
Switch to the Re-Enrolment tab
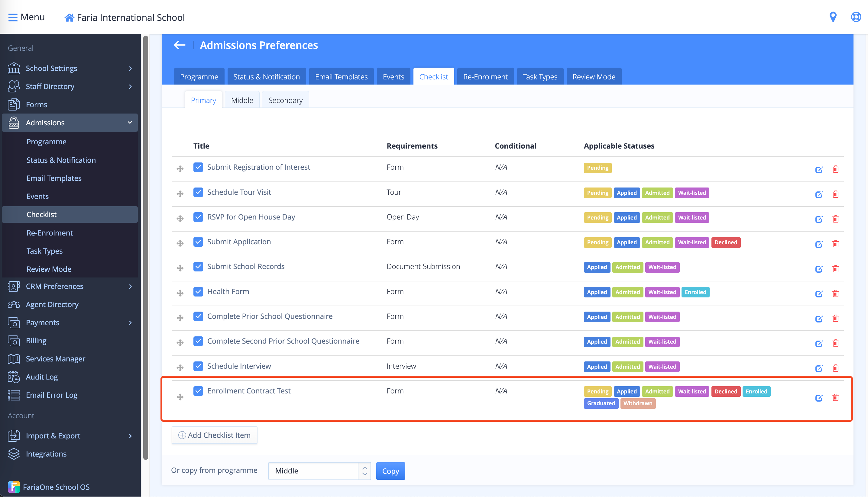click(x=485, y=77)
